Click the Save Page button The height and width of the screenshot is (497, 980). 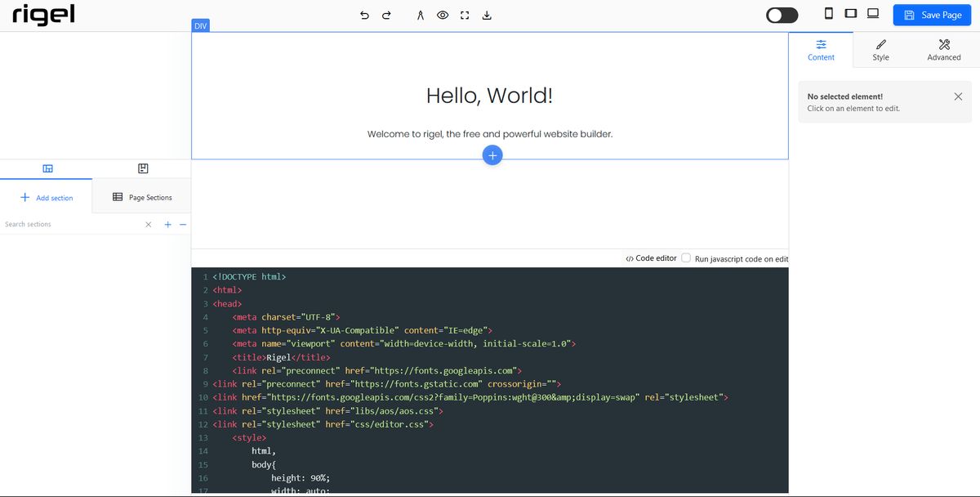point(932,15)
